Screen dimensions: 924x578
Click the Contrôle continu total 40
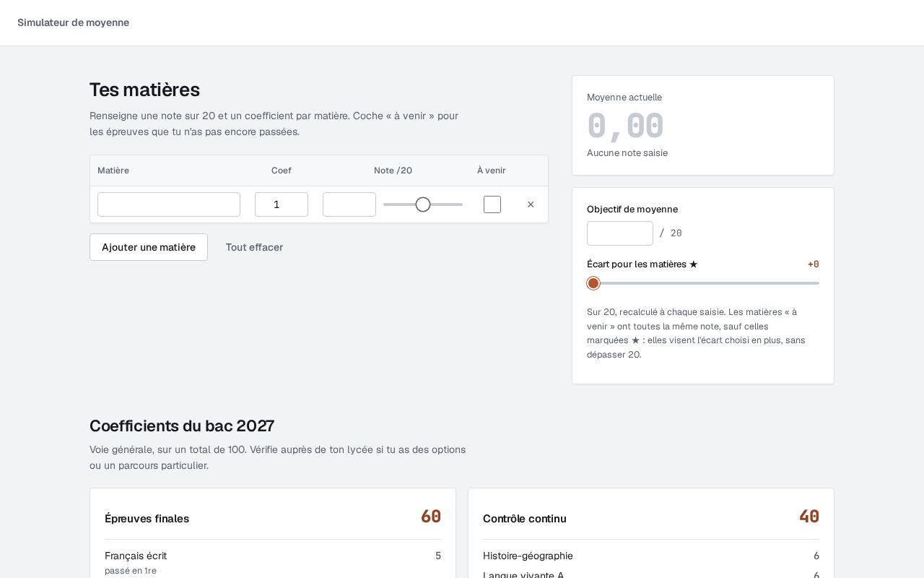(809, 517)
